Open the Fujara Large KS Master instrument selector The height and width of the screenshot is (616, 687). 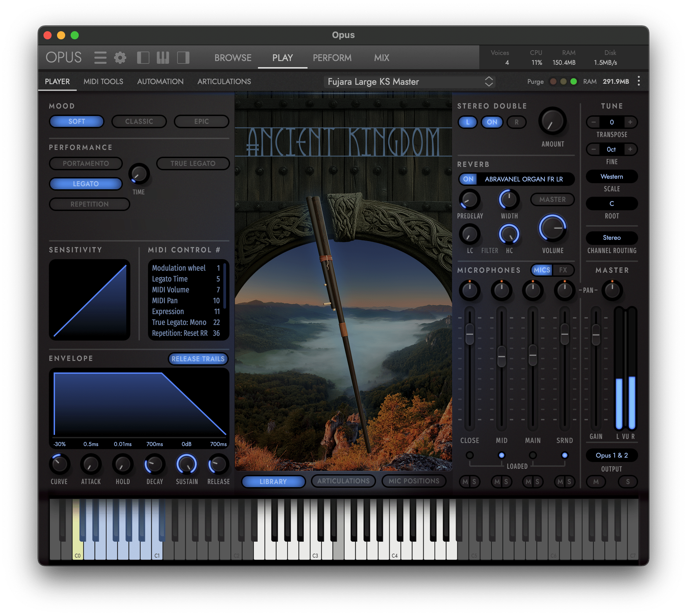[x=409, y=82]
